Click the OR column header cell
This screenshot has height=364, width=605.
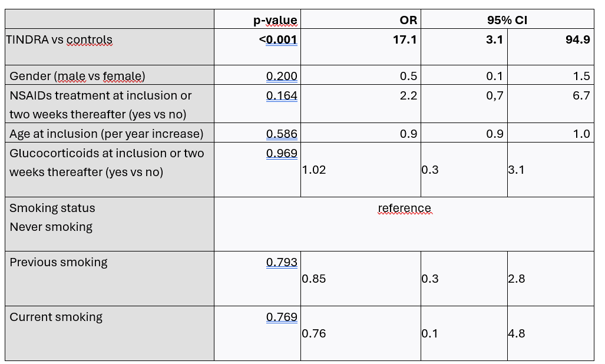click(x=408, y=20)
